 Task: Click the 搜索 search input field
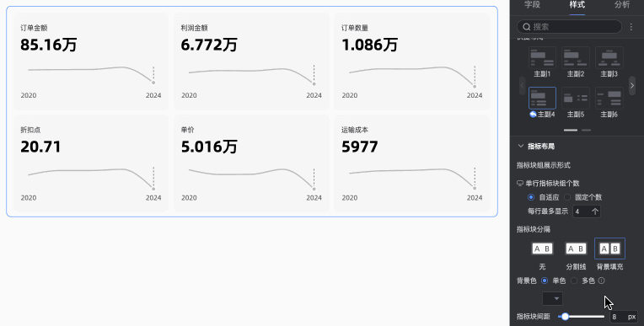click(569, 27)
